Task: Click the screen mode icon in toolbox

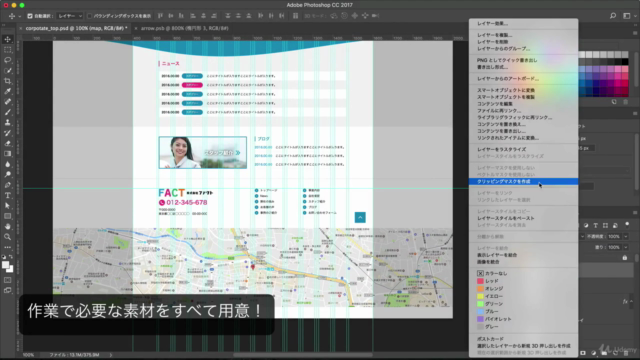Action: point(7,291)
